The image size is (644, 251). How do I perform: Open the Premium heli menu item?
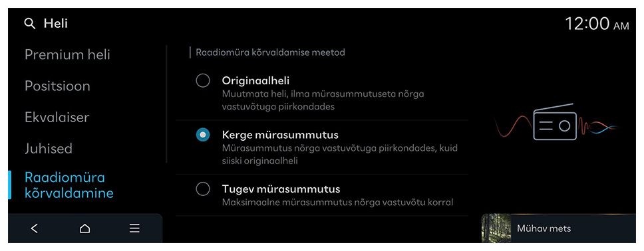(67, 54)
